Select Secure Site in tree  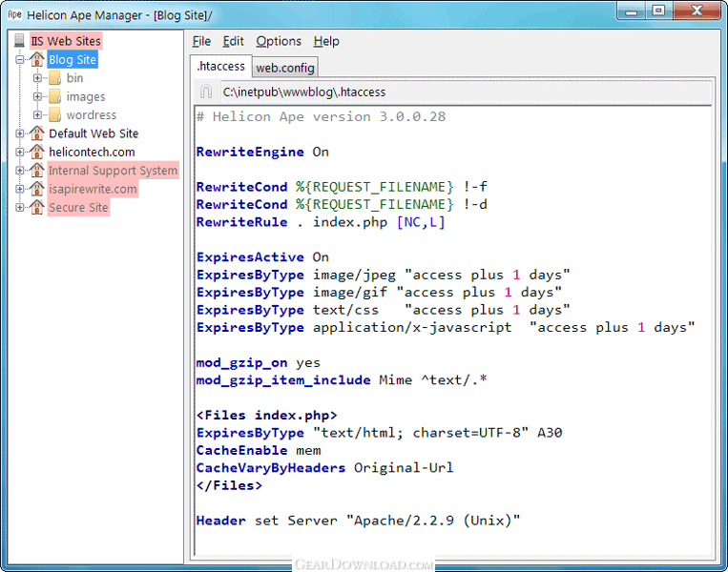pos(78,208)
